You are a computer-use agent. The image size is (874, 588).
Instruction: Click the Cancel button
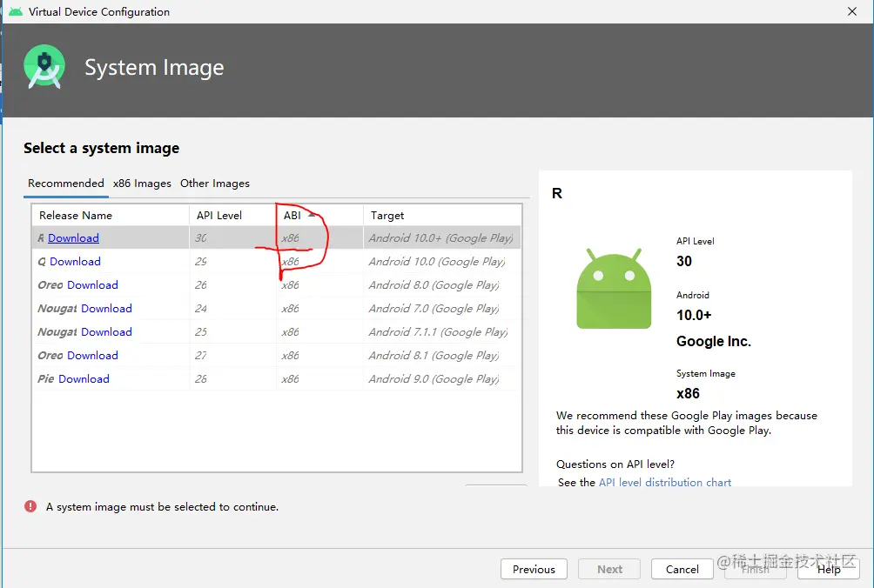coord(682,569)
